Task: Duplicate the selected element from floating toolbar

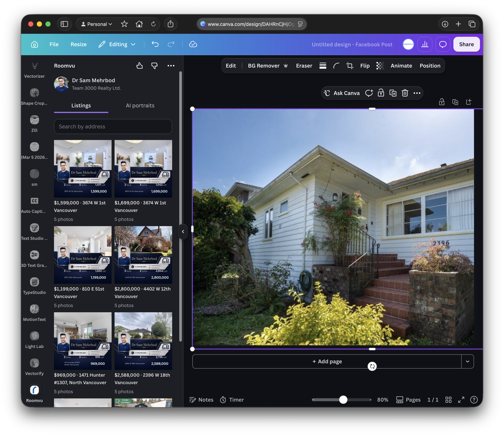Action: [393, 93]
